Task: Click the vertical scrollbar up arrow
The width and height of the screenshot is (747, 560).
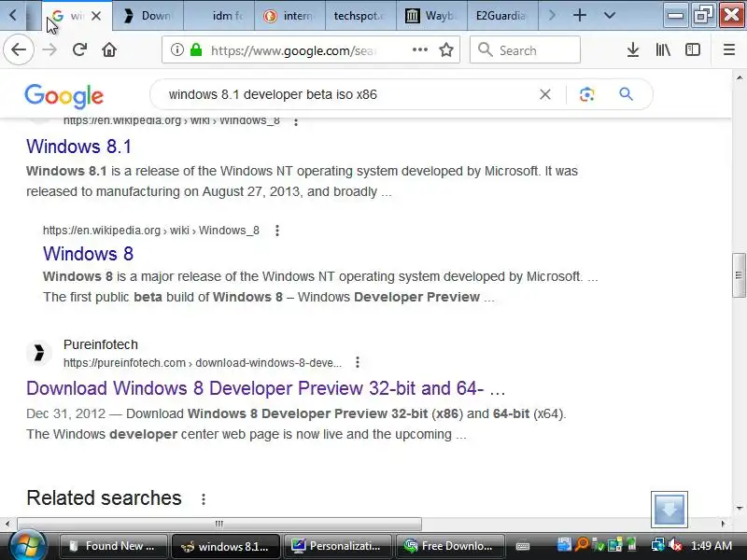Action: click(x=739, y=77)
